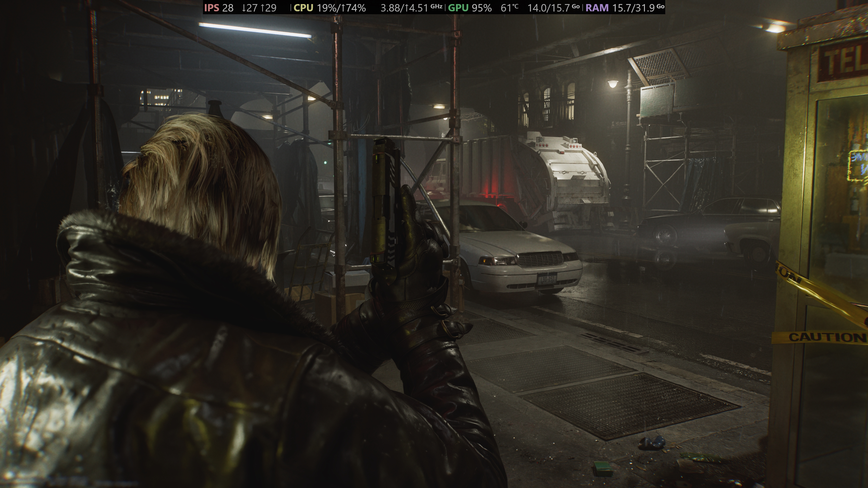This screenshot has height=488, width=868.
Task: Click the CPU label in overlay
Action: [x=303, y=8]
